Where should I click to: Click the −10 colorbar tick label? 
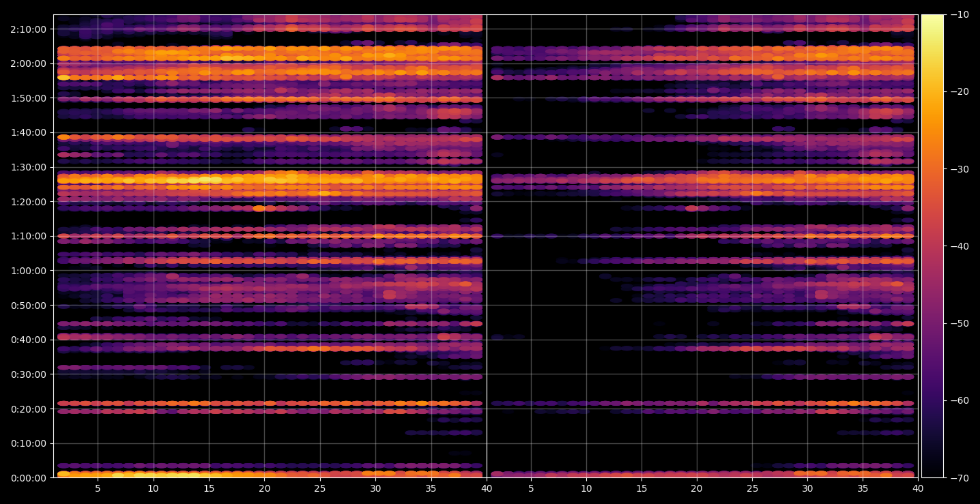960,14
